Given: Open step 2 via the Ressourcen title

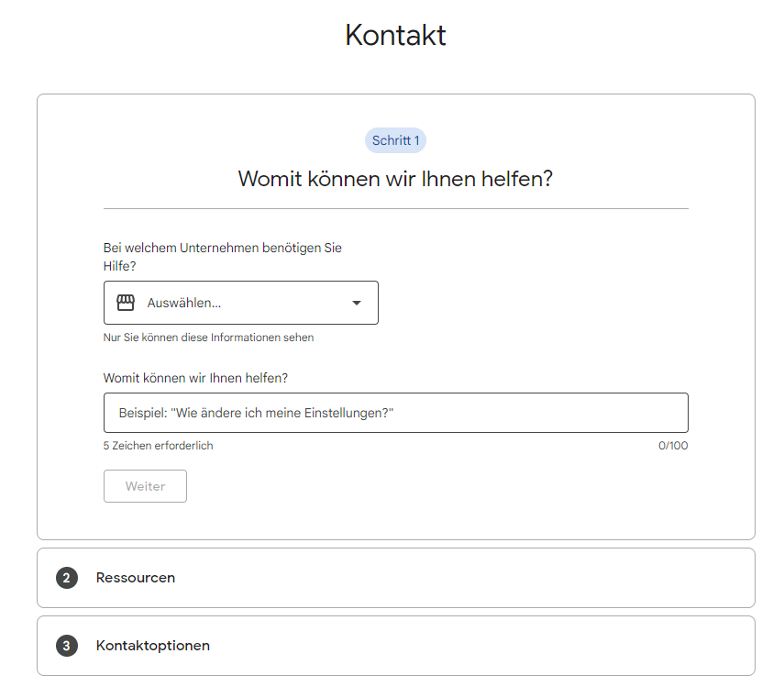Looking at the screenshot, I should click(136, 578).
